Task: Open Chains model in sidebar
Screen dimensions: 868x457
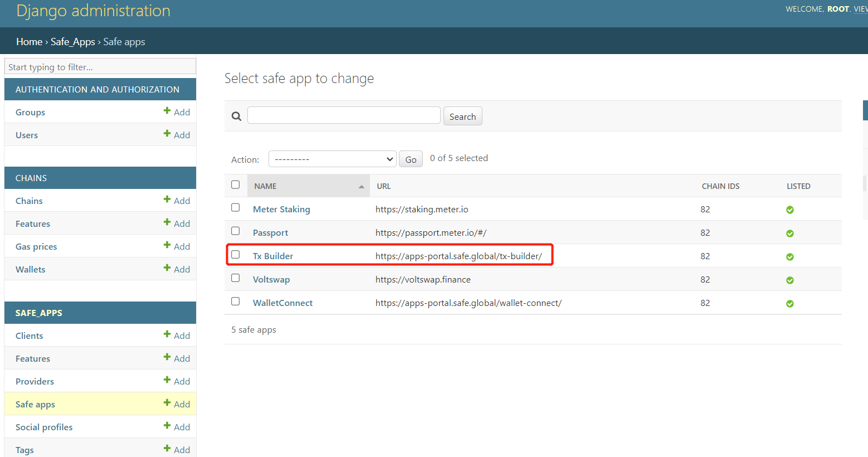Action: click(x=29, y=201)
